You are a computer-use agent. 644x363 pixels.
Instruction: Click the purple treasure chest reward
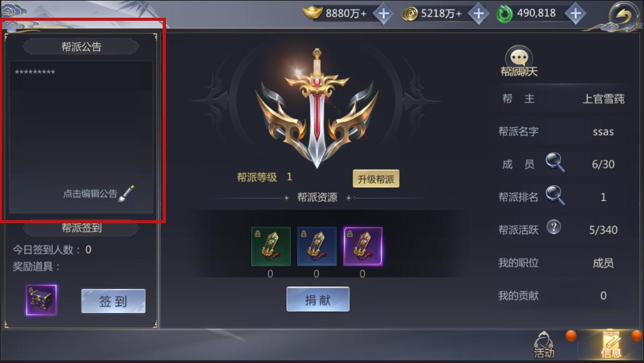(41, 300)
